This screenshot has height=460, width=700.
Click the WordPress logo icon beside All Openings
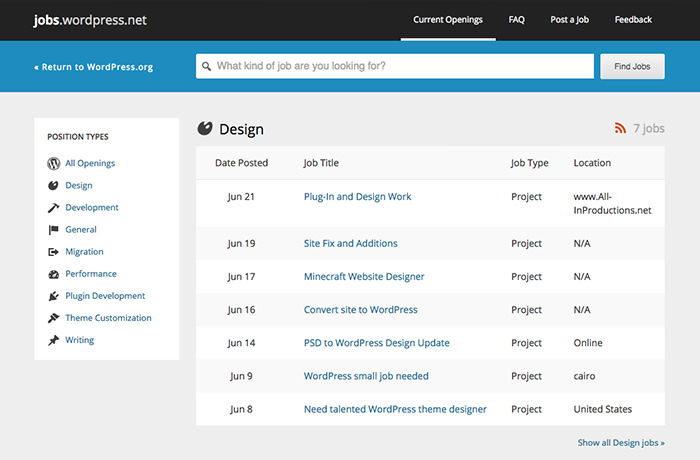click(x=54, y=163)
